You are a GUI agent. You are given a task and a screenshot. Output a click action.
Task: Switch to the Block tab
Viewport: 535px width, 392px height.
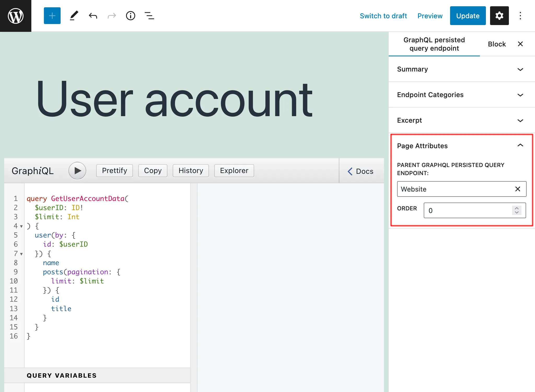click(x=497, y=44)
